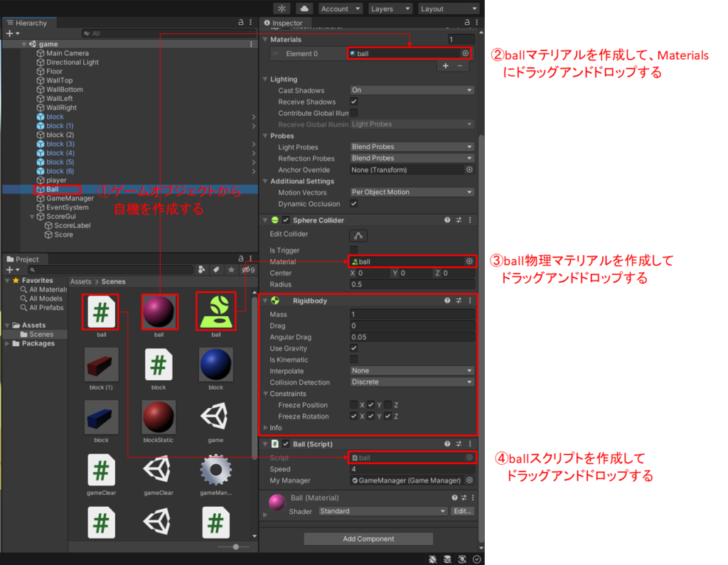Click the cloud services icon in toolbar

click(x=304, y=9)
